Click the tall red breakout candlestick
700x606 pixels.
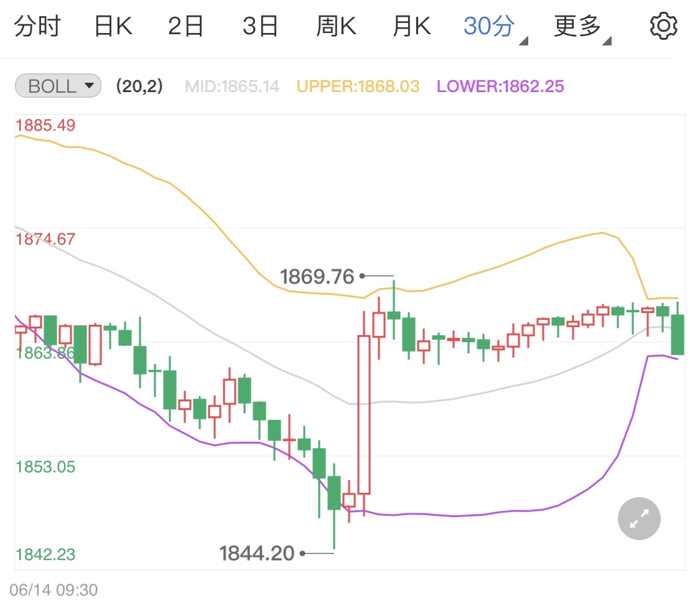click(x=364, y=414)
